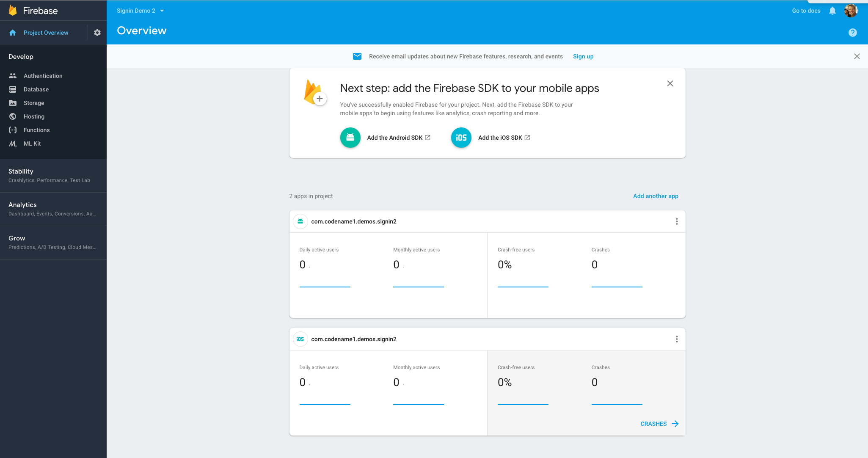Close the email updates notification bar
868x458 pixels.
[856, 56]
